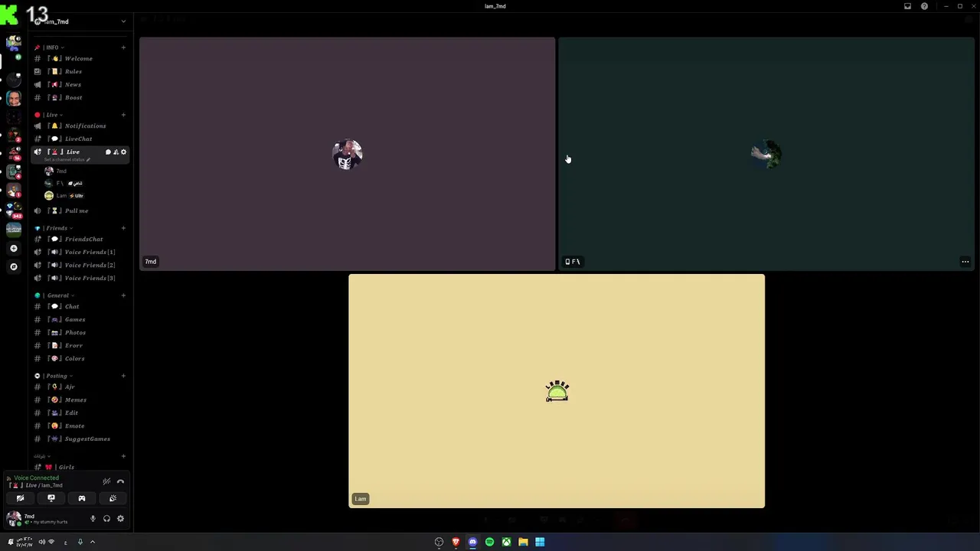Mute the microphone in user panel
Viewport: 980px width, 551px height.
[93, 519]
